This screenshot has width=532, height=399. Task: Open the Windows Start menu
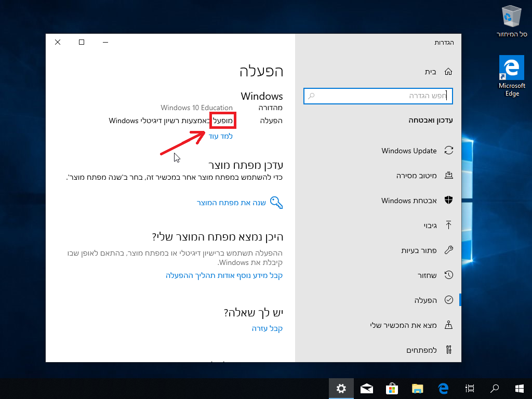pos(519,389)
